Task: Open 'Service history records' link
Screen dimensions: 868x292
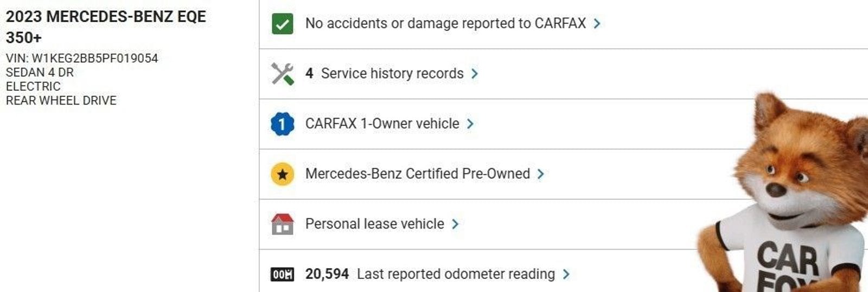Action: (x=392, y=74)
